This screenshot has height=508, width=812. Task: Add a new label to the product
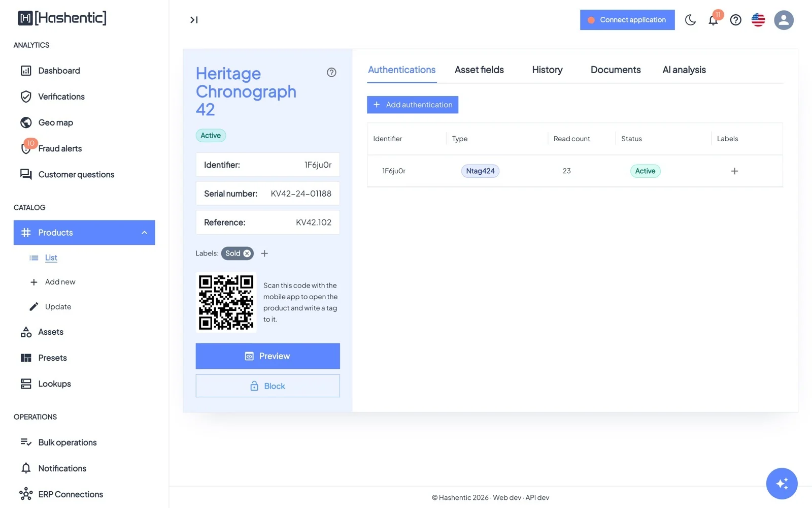point(264,253)
